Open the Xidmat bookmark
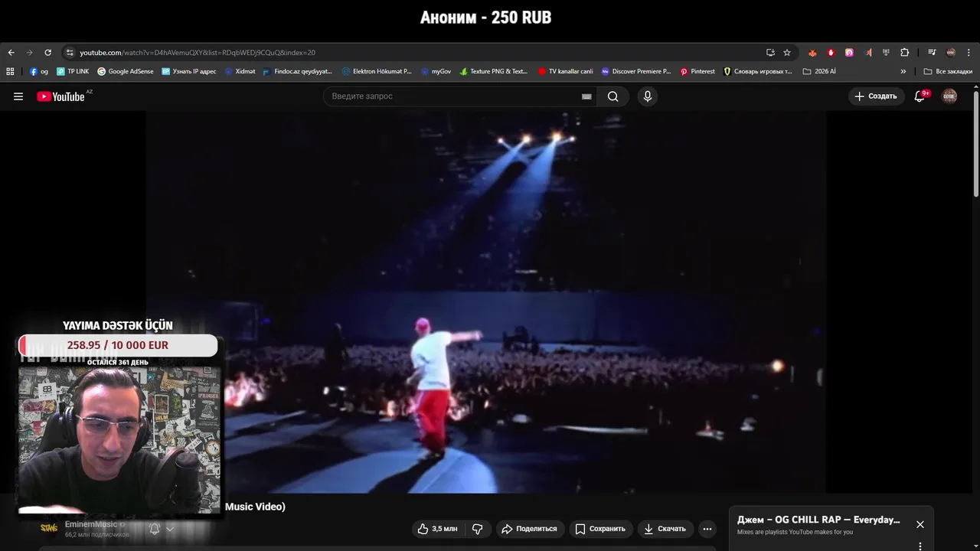Image resolution: width=980 pixels, height=551 pixels. 240,71
